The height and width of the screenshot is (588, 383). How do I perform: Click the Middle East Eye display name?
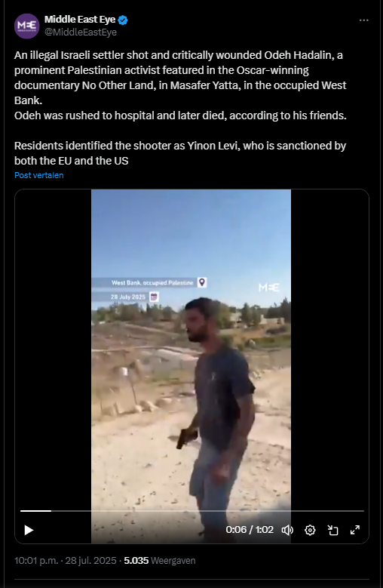[80, 20]
